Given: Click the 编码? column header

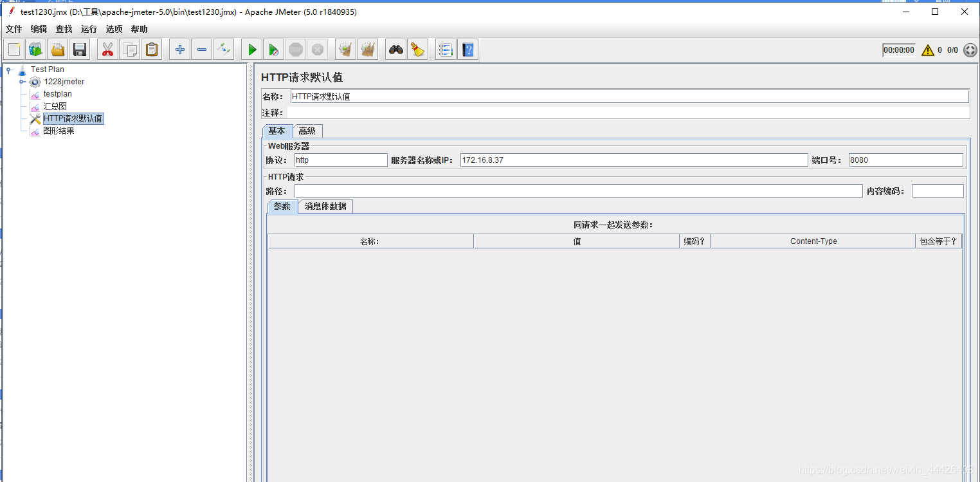Looking at the screenshot, I should click(695, 241).
